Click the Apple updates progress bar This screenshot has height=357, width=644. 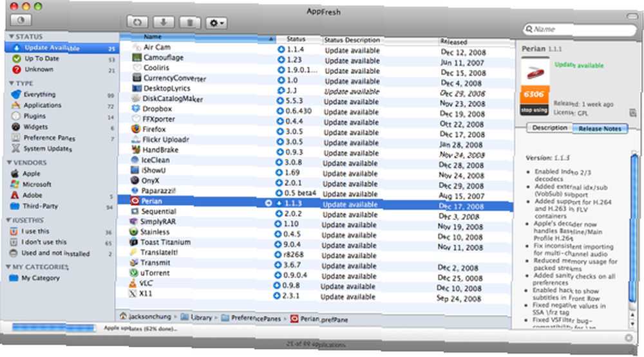pyautogui.click(x=53, y=327)
